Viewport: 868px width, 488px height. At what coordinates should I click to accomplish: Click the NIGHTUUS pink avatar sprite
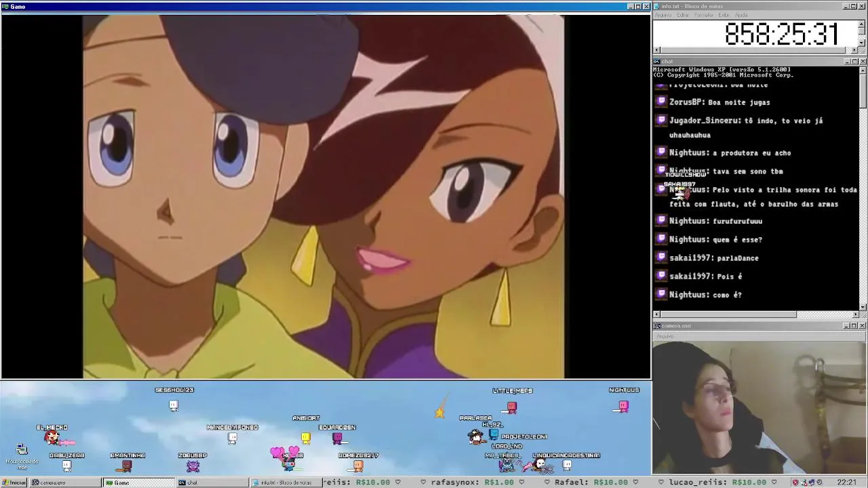(623, 407)
